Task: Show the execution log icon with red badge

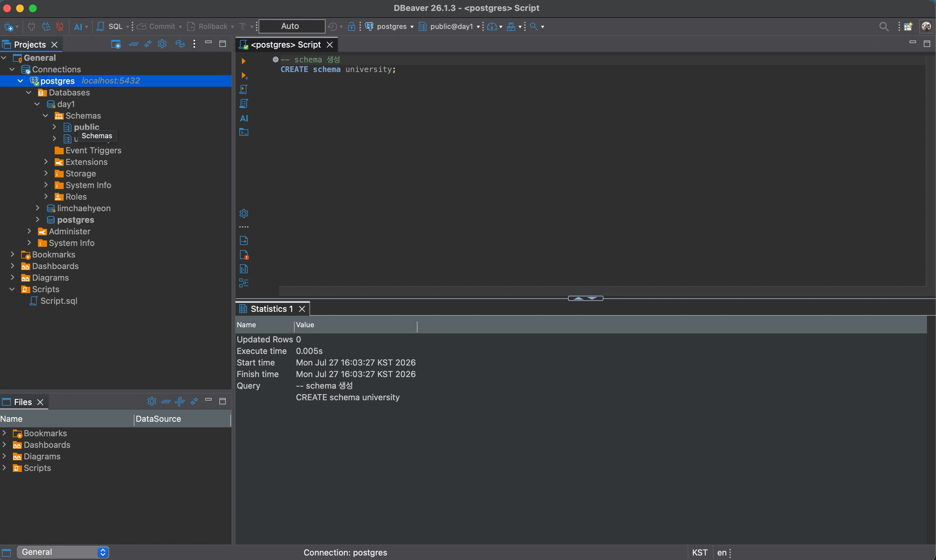Action: pos(244,255)
